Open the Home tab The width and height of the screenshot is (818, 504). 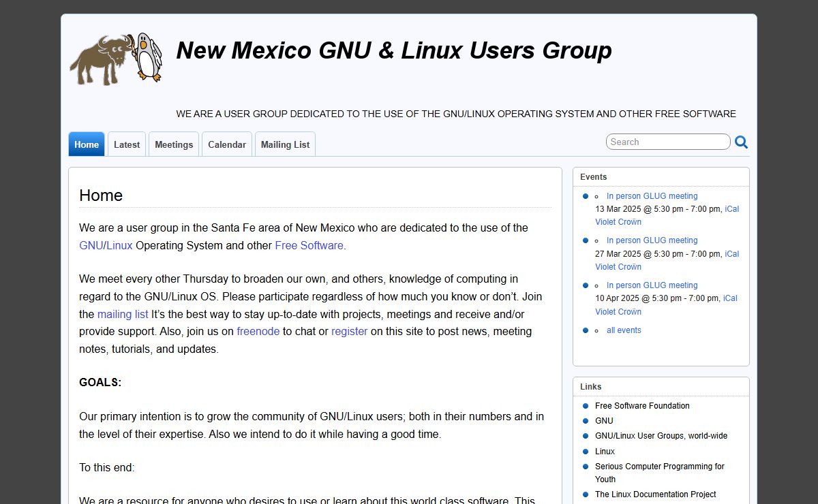click(87, 144)
